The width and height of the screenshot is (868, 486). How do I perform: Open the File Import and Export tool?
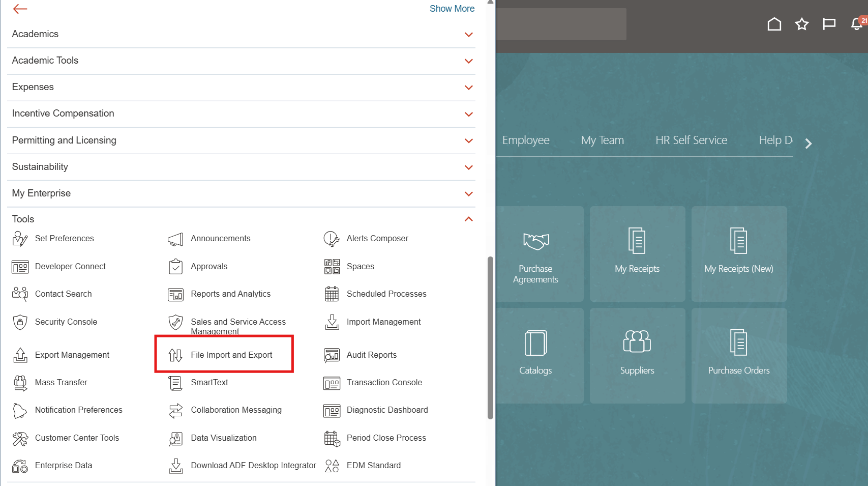(x=231, y=355)
